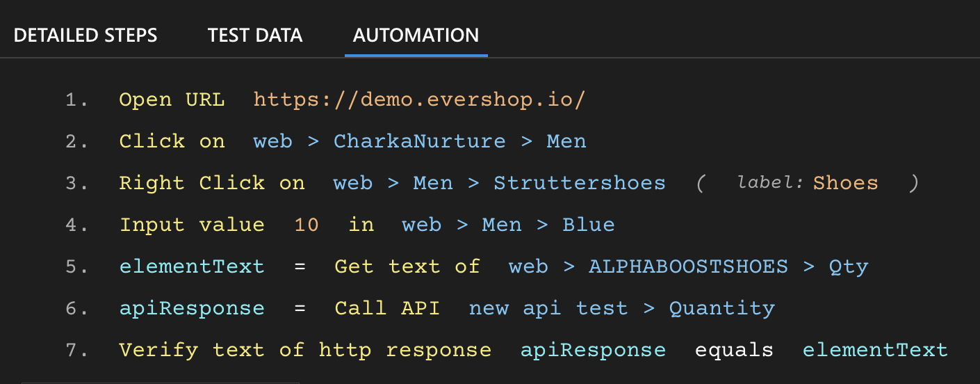This screenshot has width=980, height=384.
Task: Click the 'Open URL' action keyword
Action: pyautogui.click(x=172, y=99)
